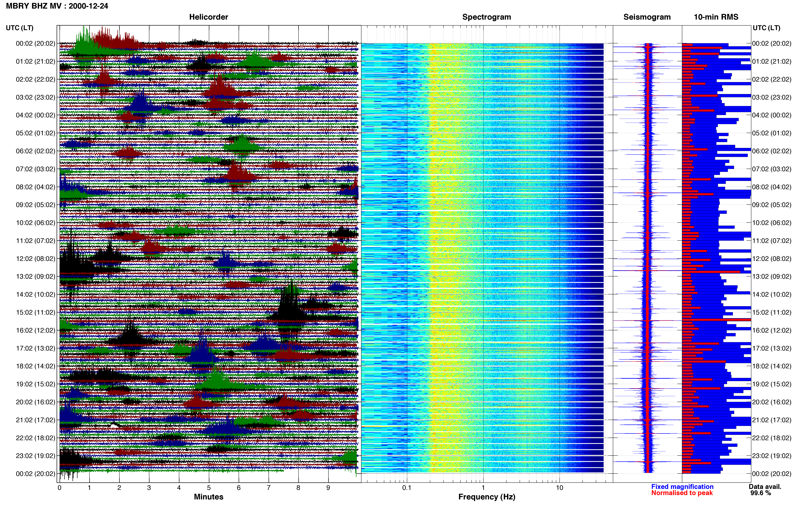This screenshot has height=508, width=812.
Task: Click the left 'UTC (LT)' axis label
Action: 20,28
